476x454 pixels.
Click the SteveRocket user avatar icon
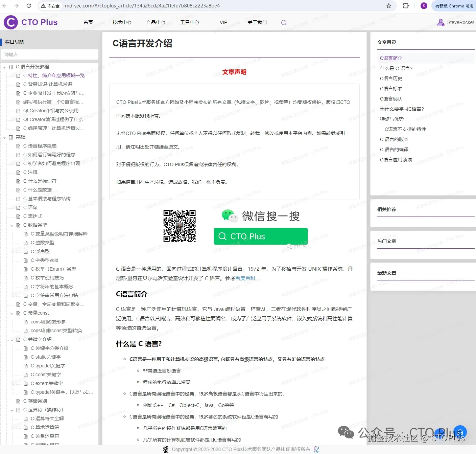pos(441,22)
